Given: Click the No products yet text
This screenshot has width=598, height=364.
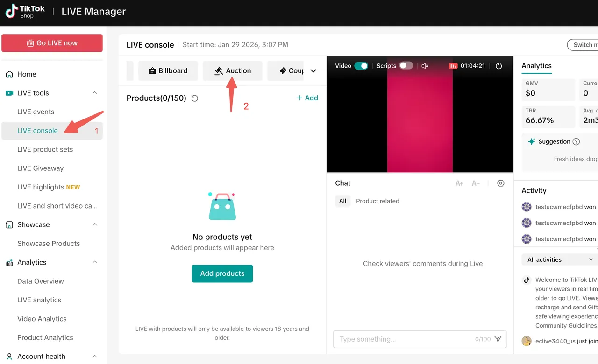Looking at the screenshot, I should [x=222, y=237].
